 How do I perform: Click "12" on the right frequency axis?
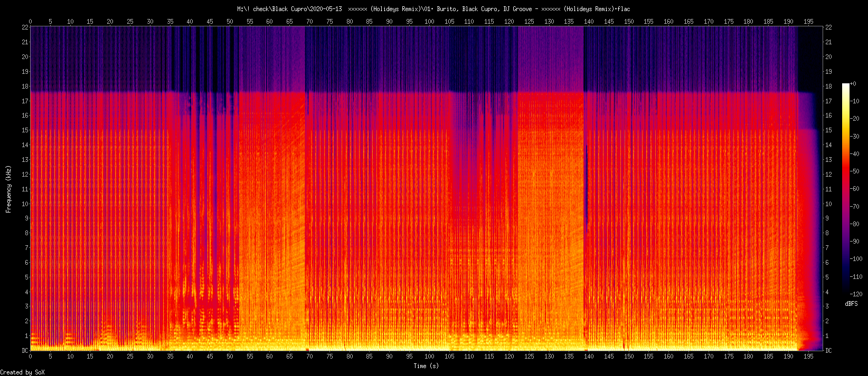tap(828, 174)
